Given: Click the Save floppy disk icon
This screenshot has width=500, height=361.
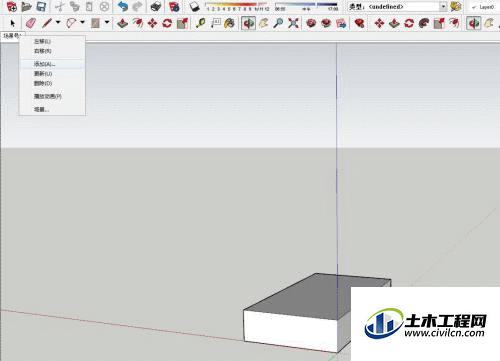Looking at the screenshot, I should [41, 6].
